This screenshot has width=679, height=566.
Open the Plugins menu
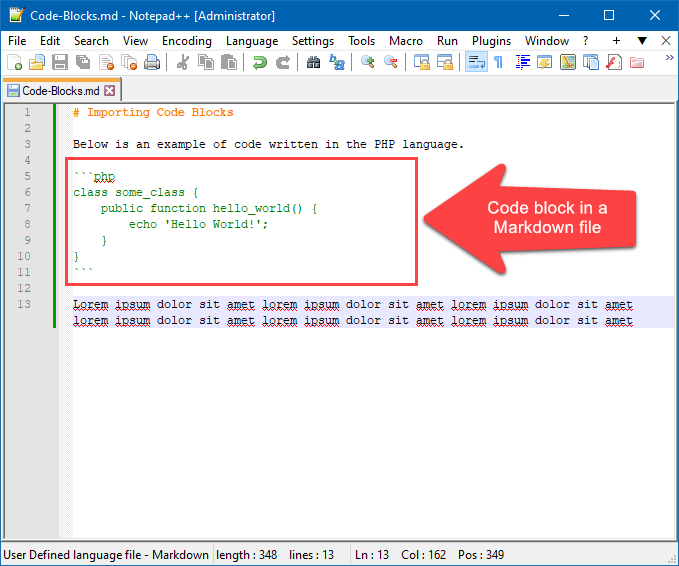491,41
